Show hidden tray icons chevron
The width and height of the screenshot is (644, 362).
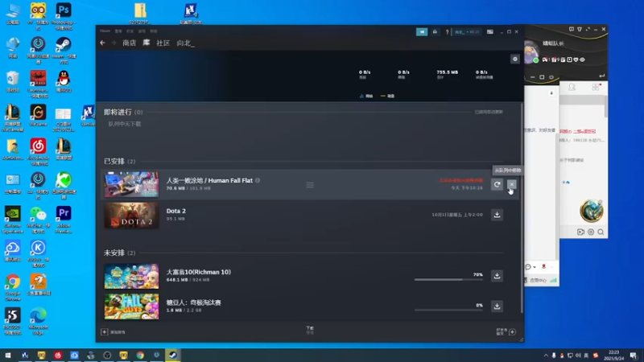click(x=546, y=356)
